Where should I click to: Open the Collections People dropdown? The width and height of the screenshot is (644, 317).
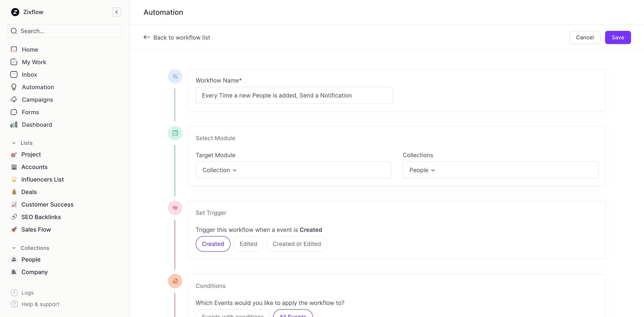[500, 170]
